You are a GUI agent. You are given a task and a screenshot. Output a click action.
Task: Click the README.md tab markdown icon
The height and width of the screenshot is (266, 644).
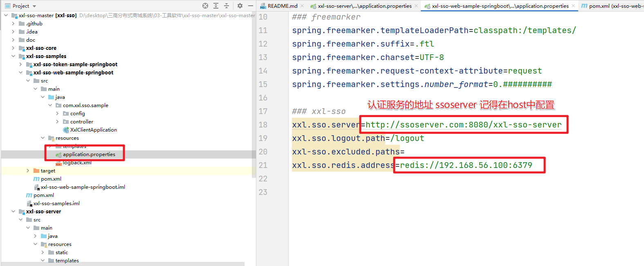click(x=263, y=6)
